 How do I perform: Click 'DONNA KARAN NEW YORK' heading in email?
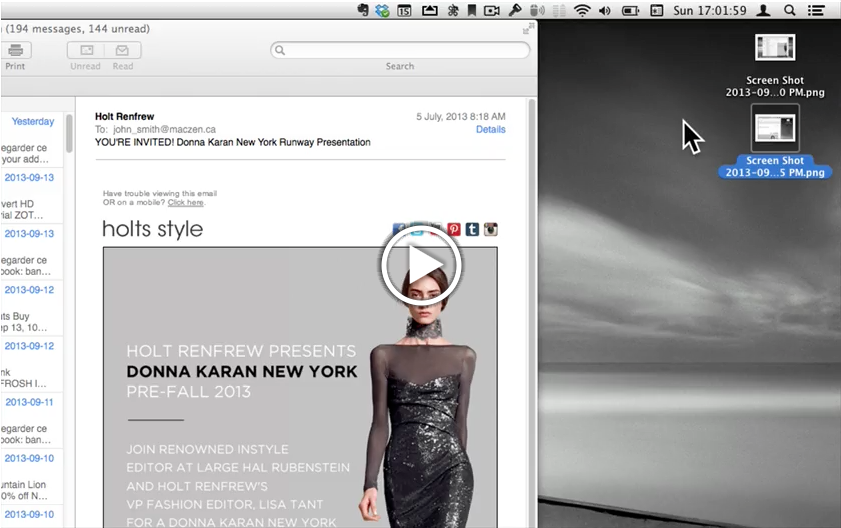[x=242, y=371]
